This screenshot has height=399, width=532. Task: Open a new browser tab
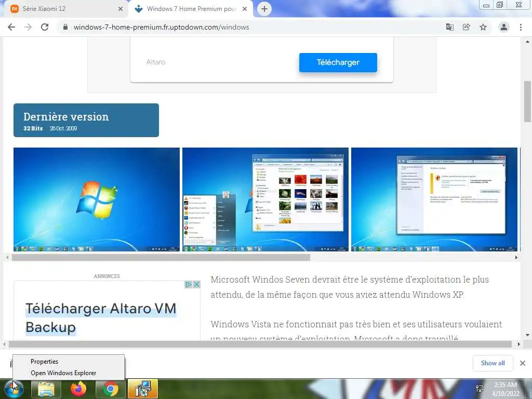tap(264, 9)
